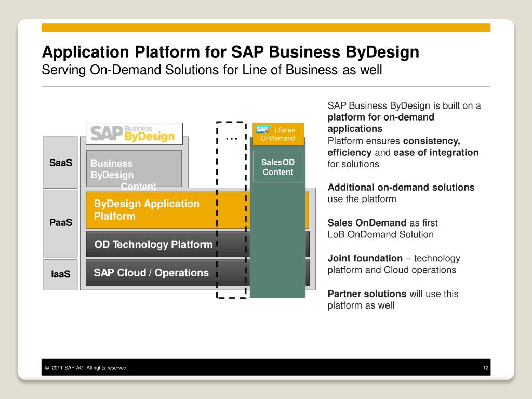Click the line 'SAP Business ByDesign is built on a'

404,106
